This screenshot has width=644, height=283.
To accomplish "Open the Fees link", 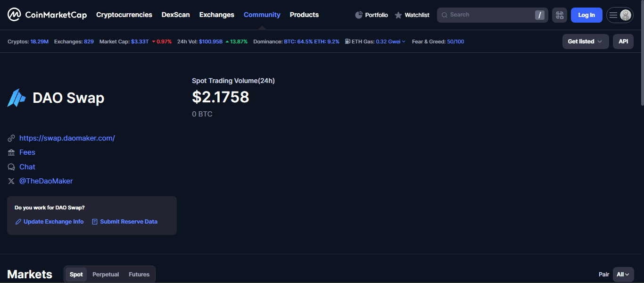I will (x=27, y=152).
